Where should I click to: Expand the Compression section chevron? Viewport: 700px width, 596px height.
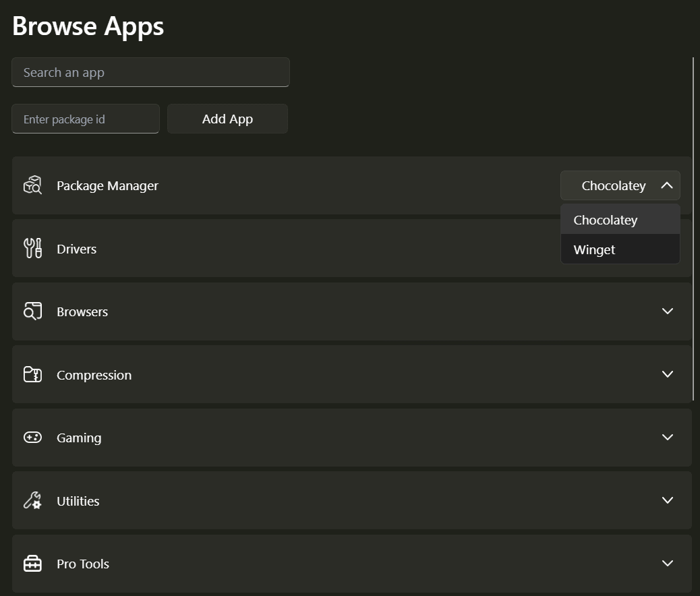pos(667,374)
